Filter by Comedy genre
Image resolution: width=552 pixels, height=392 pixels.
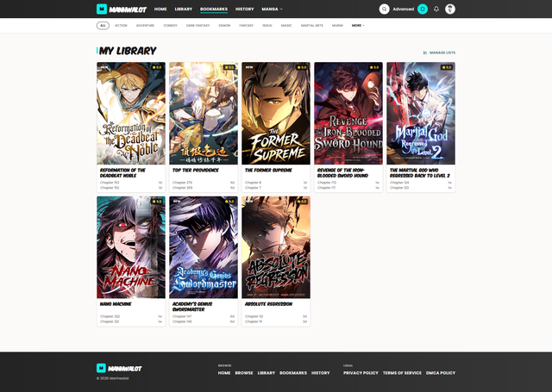click(x=171, y=25)
